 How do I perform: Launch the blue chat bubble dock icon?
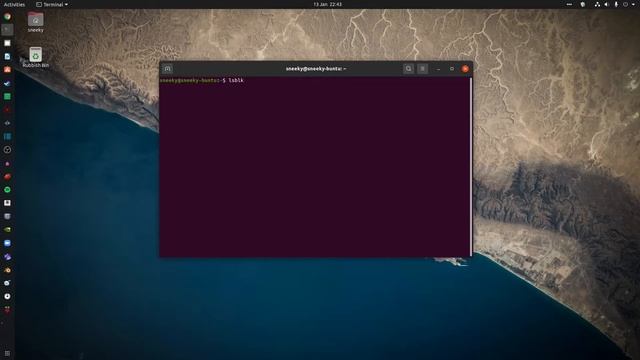tap(7, 243)
